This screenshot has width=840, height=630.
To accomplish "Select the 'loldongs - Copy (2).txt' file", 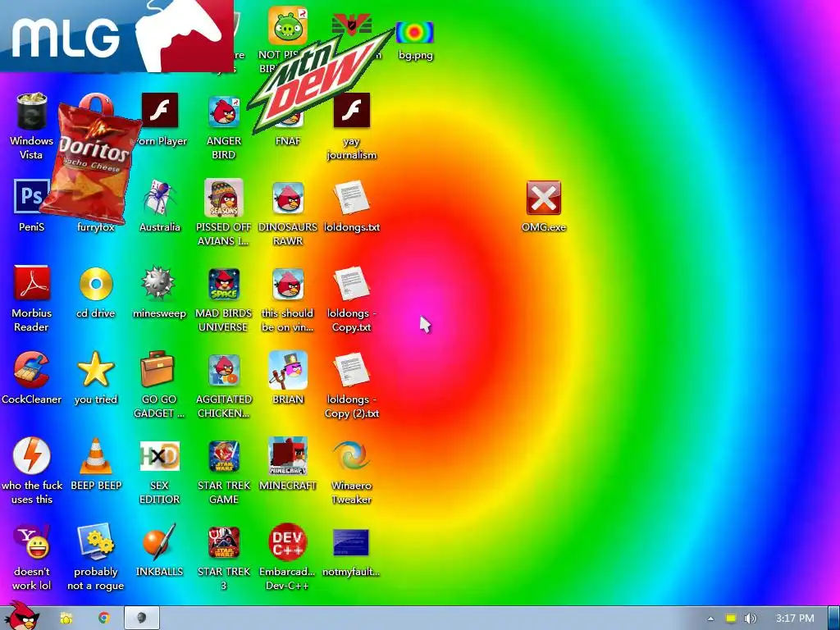I will pos(351,370).
